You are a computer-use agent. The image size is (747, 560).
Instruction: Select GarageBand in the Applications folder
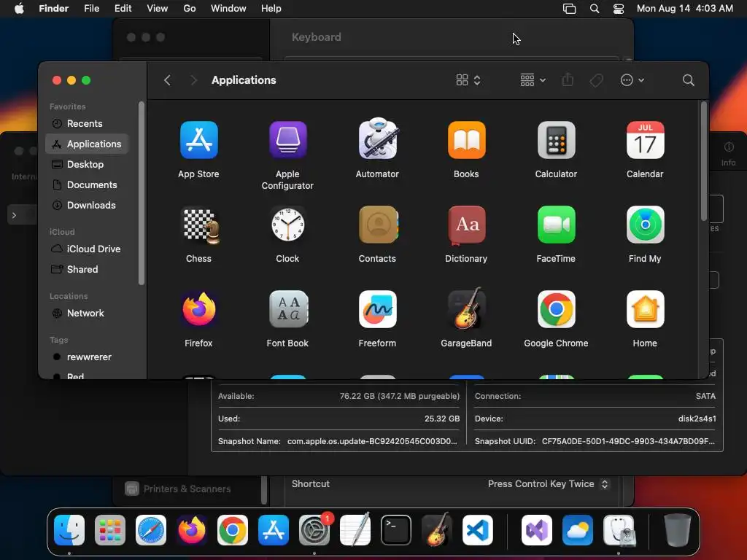tap(466, 308)
